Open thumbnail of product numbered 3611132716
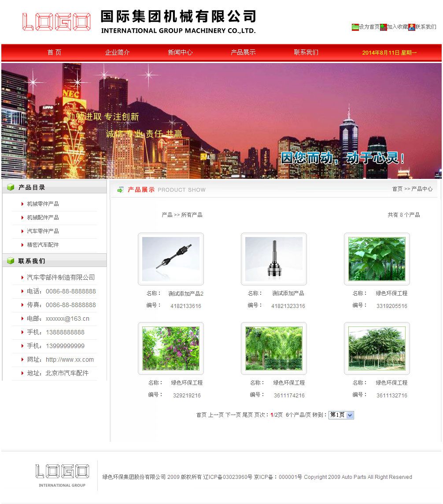The width and height of the screenshot is (443, 504). pos(377,348)
